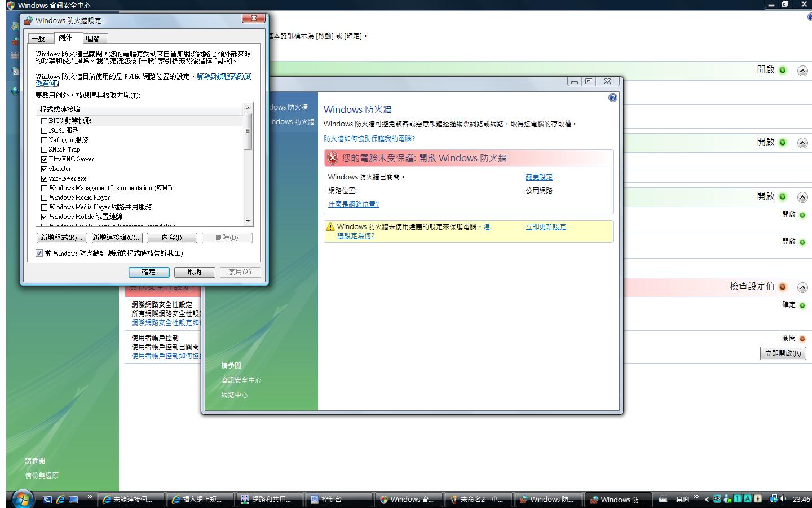Viewport: 812px width, 508px height.
Task: Collapse the 檢查設定值 section chevron
Action: pyautogui.click(x=802, y=288)
